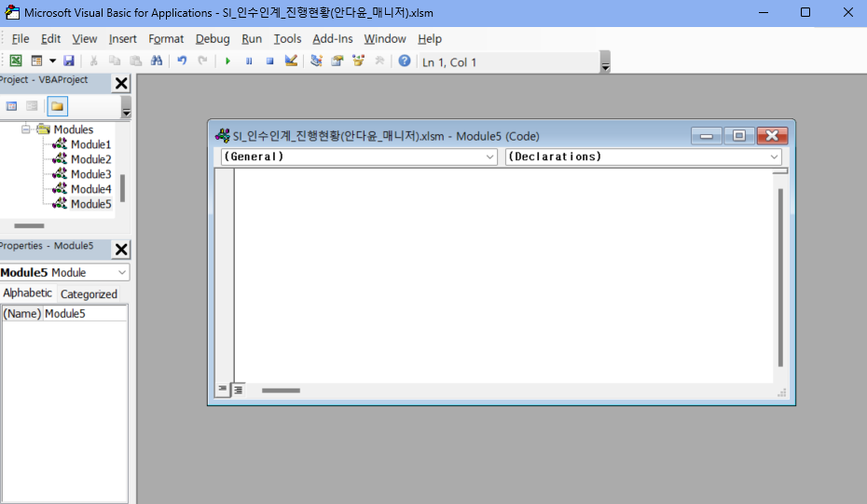Open the Debug menu
Image resolution: width=867 pixels, height=504 pixels.
213,39
